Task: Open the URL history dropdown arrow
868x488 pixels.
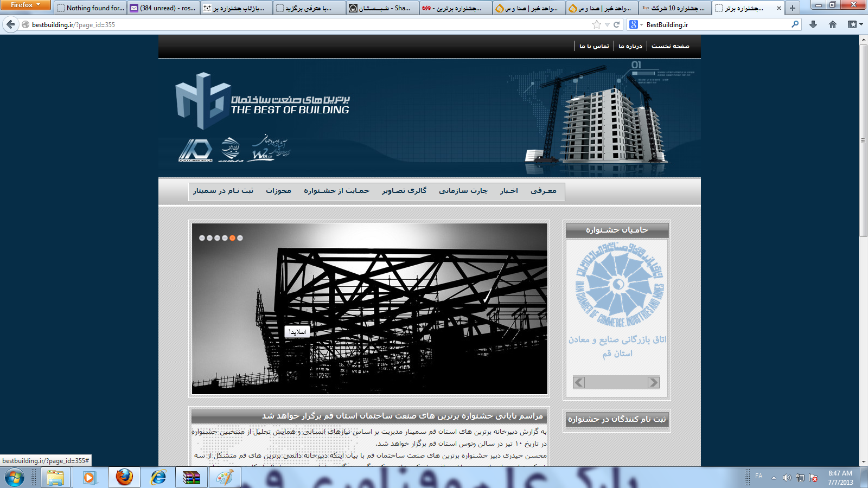Action: (607, 24)
